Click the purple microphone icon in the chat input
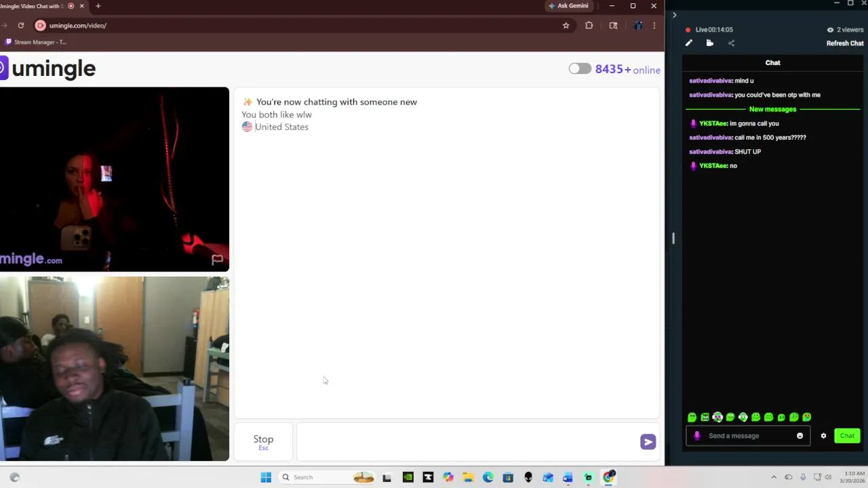 [696, 436]
